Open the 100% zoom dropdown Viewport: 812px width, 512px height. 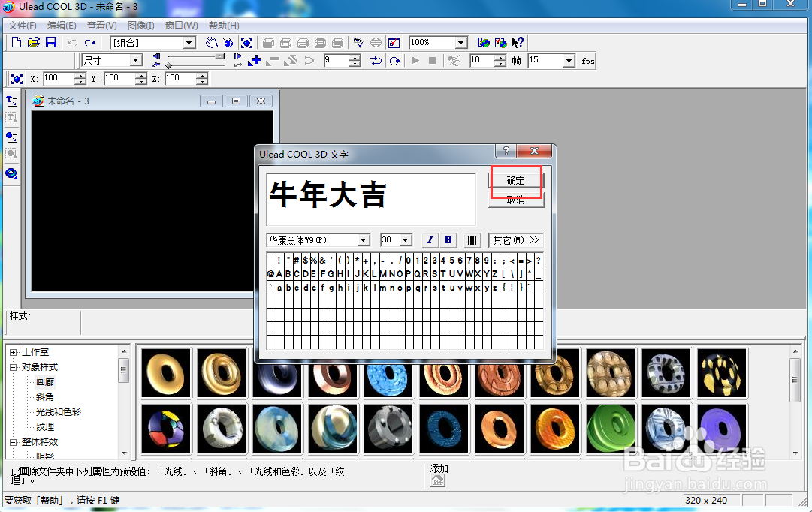[x=461, y=43]
